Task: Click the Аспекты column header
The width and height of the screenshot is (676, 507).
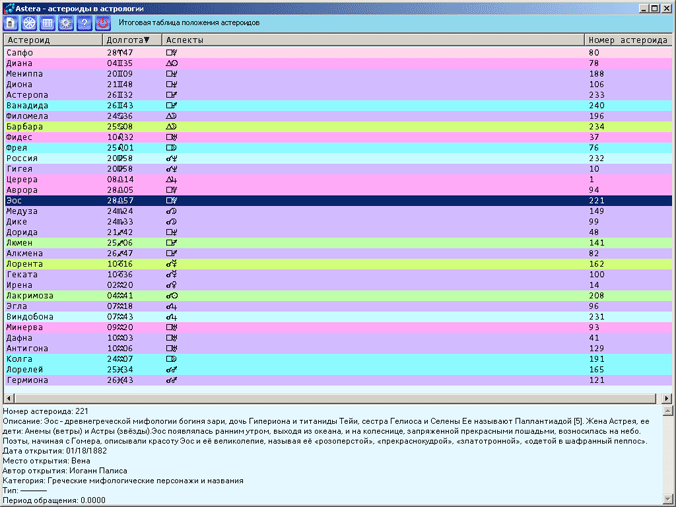Action: [372, 40]
